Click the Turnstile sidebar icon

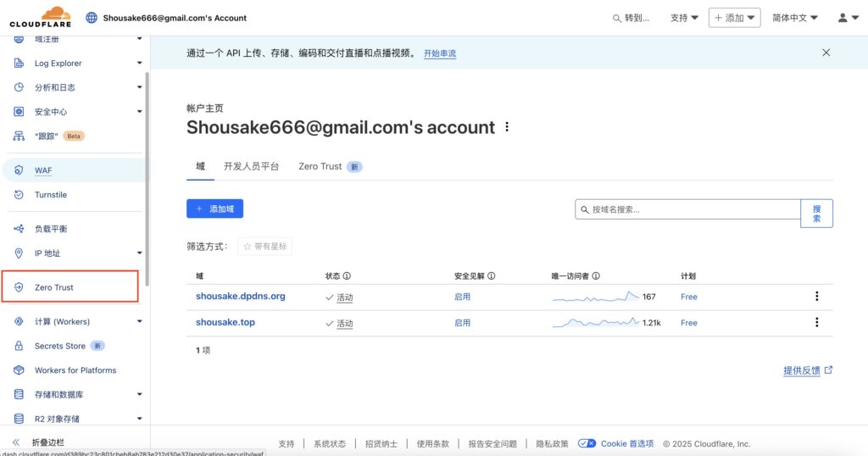(19, 195)
